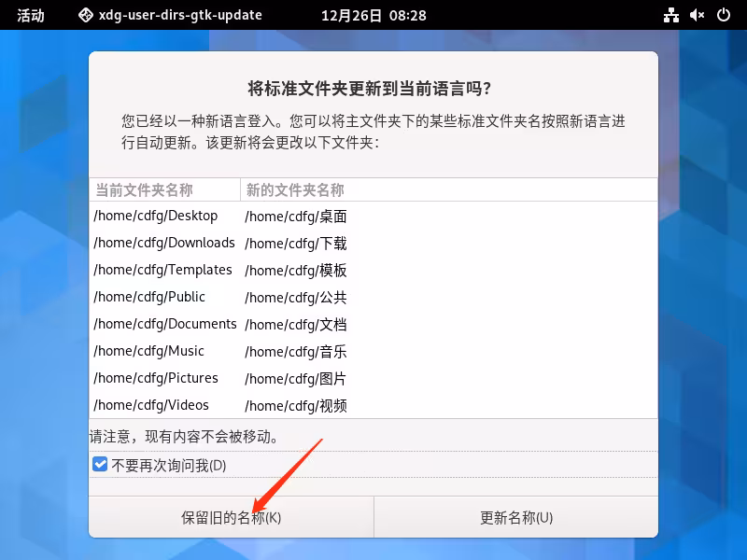Uncheck the 不要再次询问我(D) checkbox
Viewport: 747px width, 560px height.
tap(100, 464)
